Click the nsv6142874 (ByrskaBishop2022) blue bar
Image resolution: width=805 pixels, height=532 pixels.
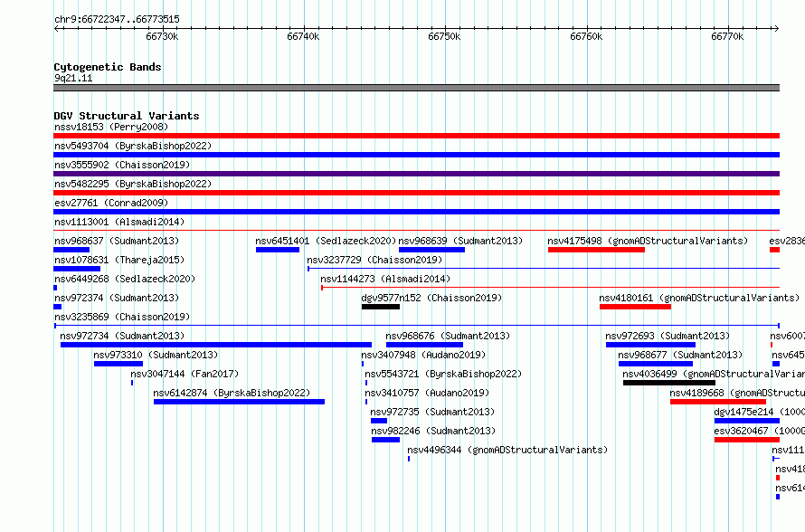click(240, 402)
